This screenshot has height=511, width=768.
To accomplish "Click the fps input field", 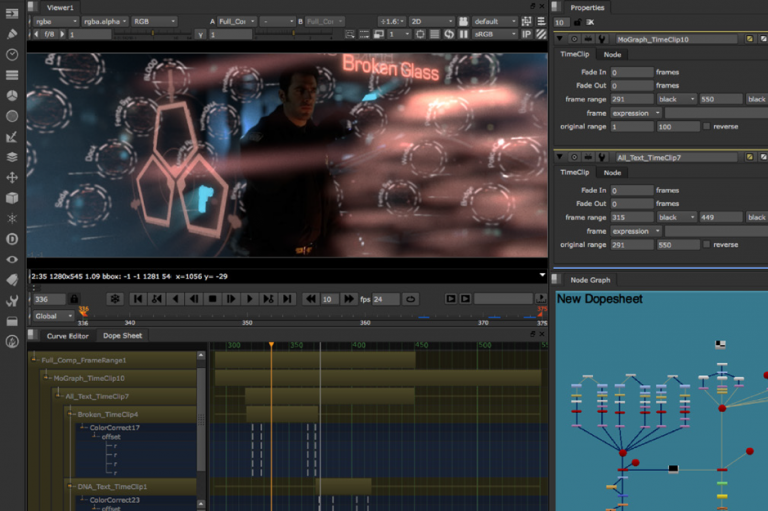I will (385, 299).
